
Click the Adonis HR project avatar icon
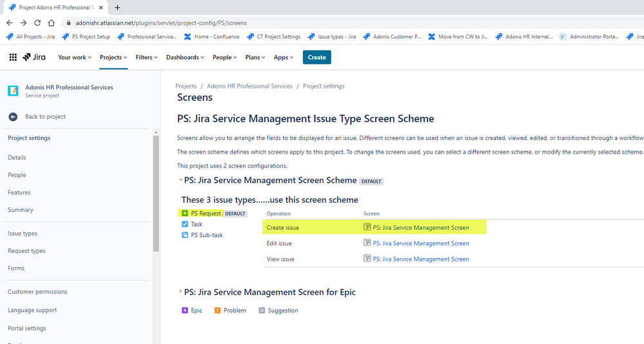click(13, 91)
